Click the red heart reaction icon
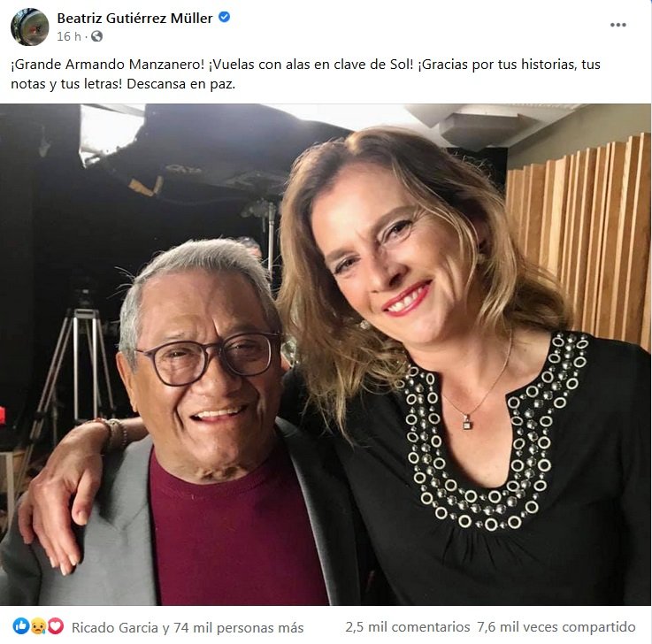 [55, 626]
